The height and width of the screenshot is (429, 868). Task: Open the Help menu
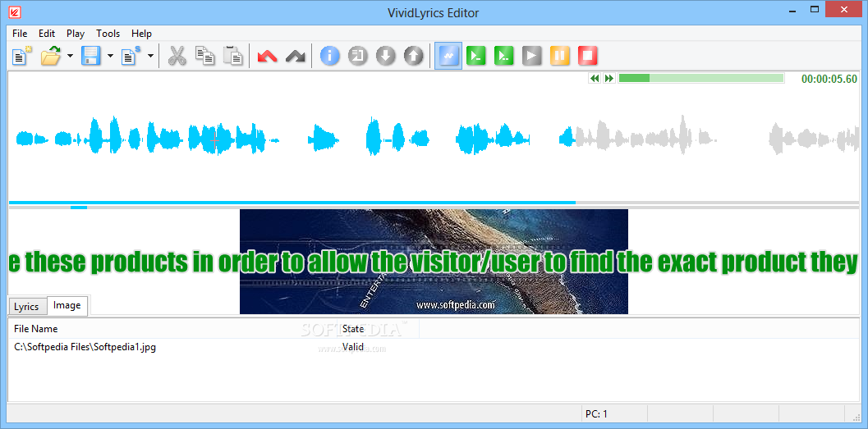[x=142, y=33]
